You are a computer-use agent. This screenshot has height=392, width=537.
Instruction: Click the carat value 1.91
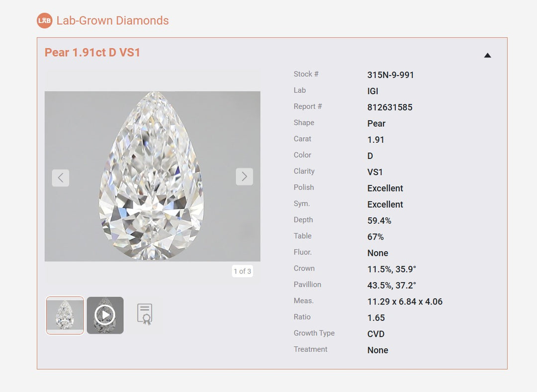(x=376, y=140)
